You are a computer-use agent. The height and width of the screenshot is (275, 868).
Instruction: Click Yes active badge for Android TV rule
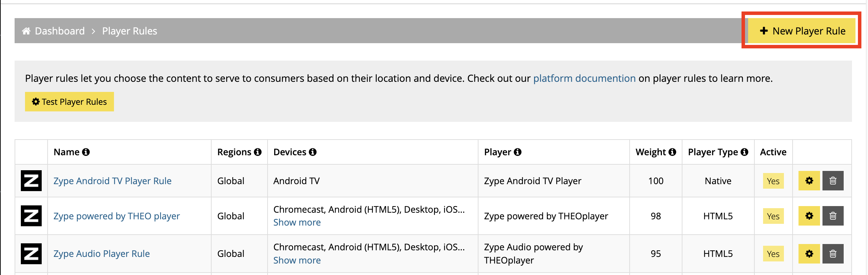(773, 181)
